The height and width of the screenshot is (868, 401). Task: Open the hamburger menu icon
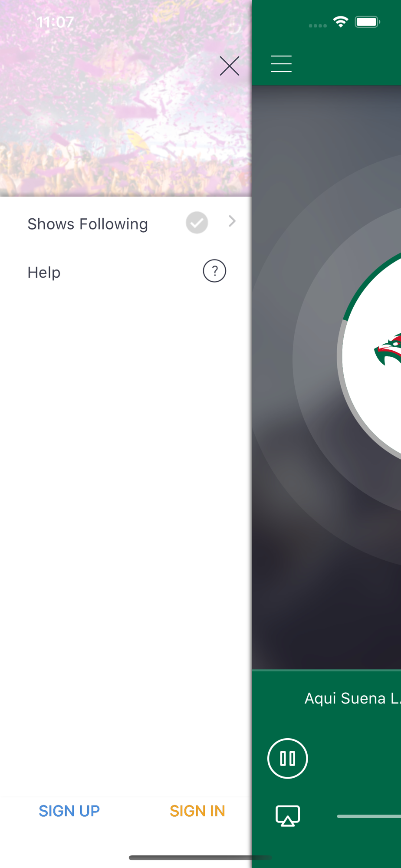[281, 64]
